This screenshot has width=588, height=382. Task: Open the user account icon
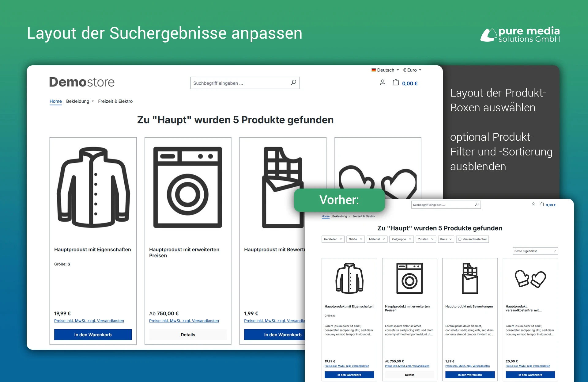tap(383, 82)
